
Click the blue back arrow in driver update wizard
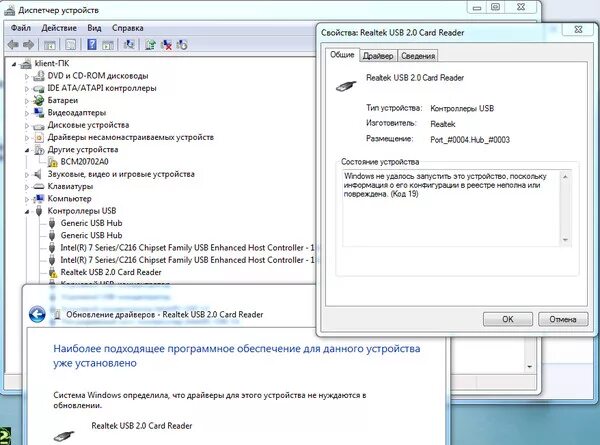click(x=37, y=315)
